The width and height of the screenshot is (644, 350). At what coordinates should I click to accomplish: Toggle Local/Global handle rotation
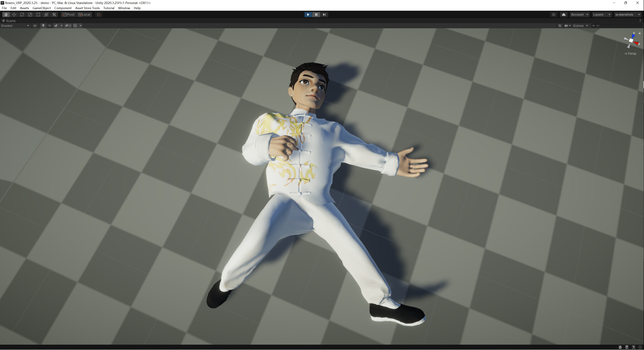tap(84, 15)
